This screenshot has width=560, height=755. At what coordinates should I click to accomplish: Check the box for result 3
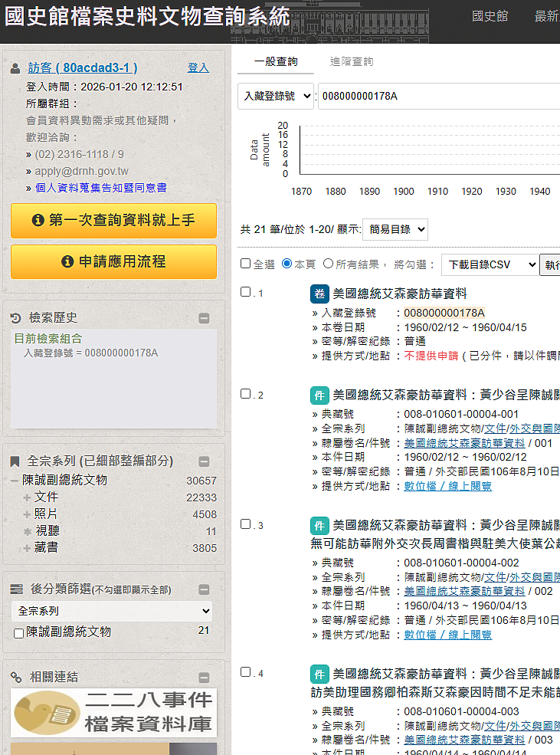click(x=245, y=524)
